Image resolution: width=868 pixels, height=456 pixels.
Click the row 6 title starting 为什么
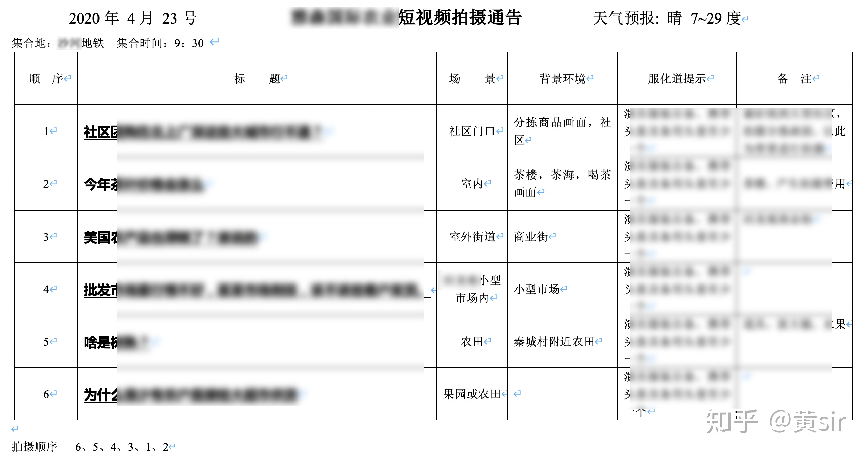click(x=191, y=395)
